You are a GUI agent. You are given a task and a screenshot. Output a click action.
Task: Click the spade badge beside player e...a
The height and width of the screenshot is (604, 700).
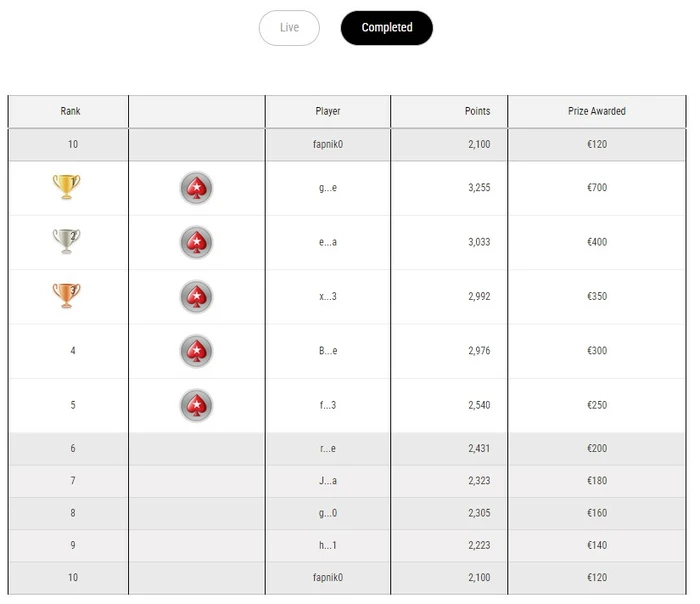[196, 242]
